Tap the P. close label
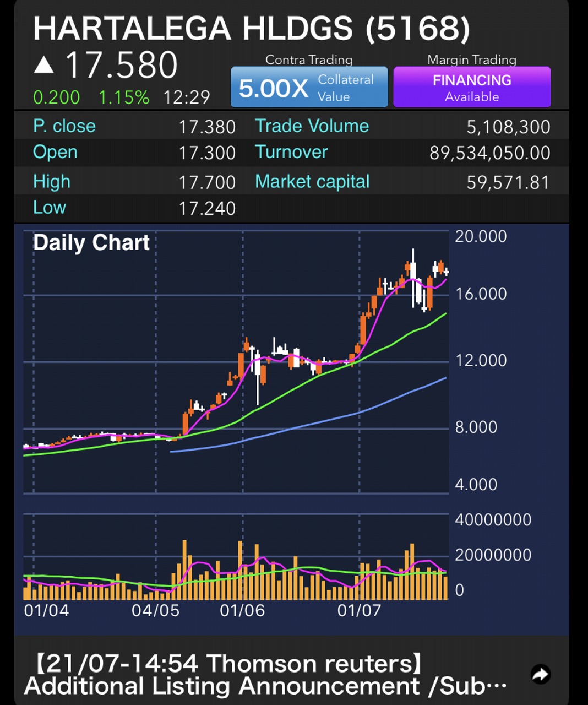 (x=64, y=126)
